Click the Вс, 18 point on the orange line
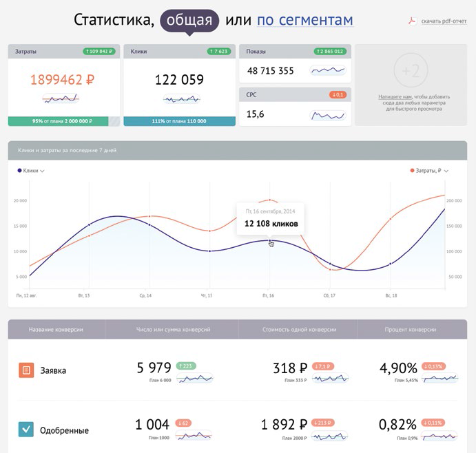Viewport: 476px width, 453px height. (x=391, y=219)
